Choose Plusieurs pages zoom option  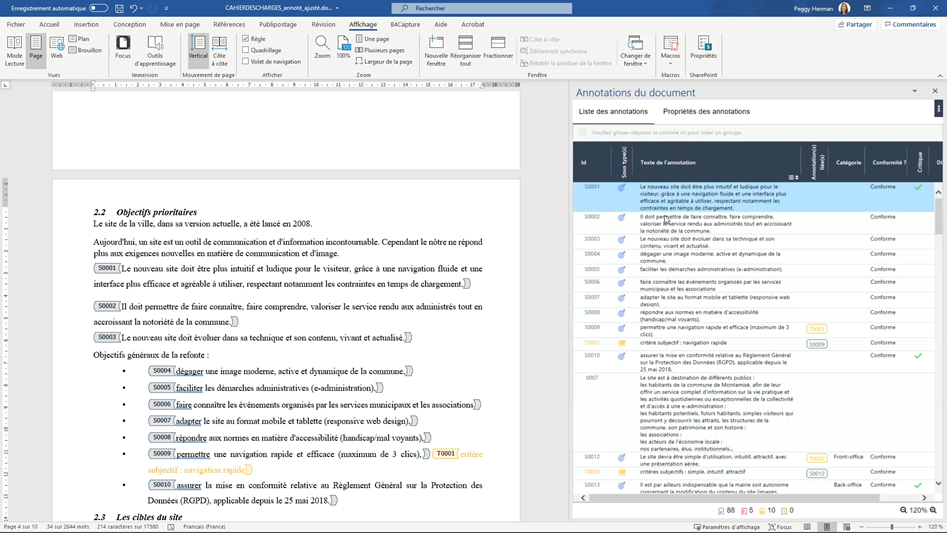pos(380,50)
